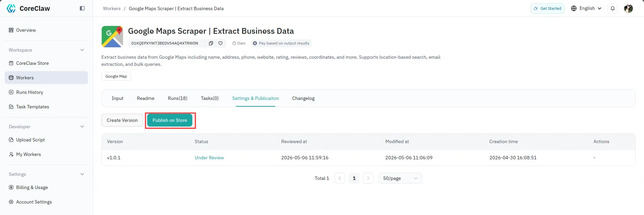Click the Task Templates icon
The width and height of the screenshot is (644, 215).
tap(11, 107)
